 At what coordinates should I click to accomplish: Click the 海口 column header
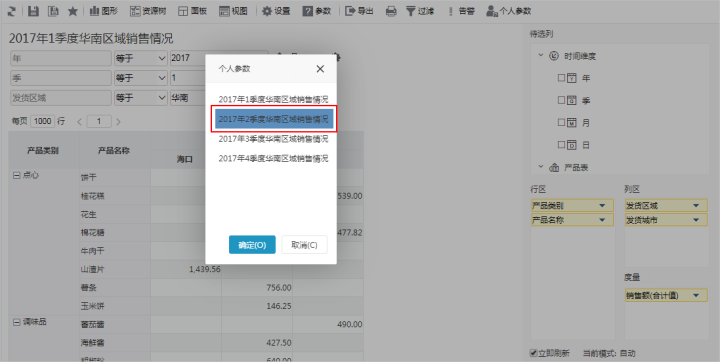coord(185,159)
